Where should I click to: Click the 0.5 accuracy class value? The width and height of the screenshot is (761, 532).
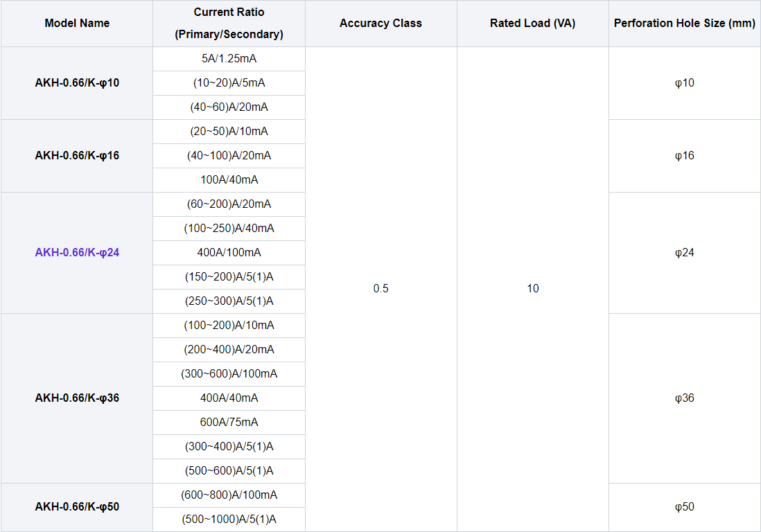380,288
